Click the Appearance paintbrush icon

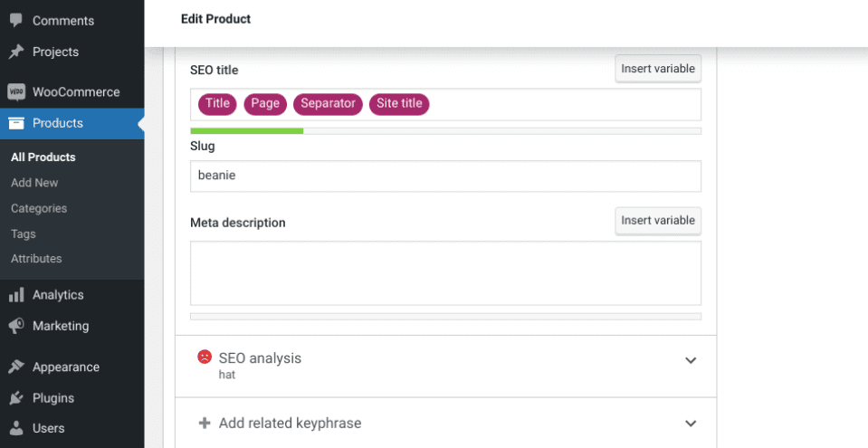click(x=16, y=367)
